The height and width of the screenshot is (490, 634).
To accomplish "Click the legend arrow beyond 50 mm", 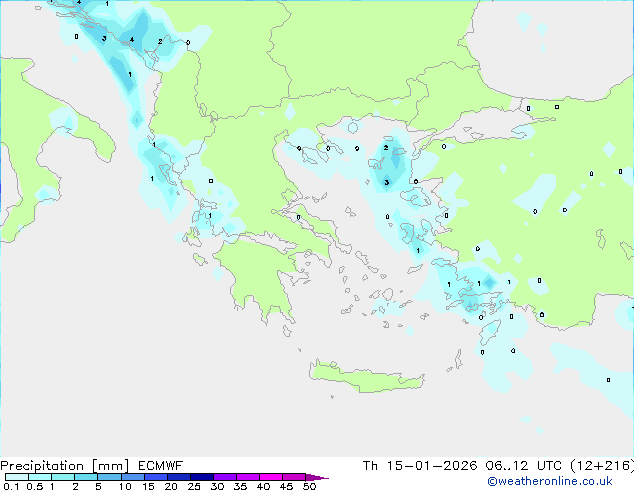I will pos(317,477).
